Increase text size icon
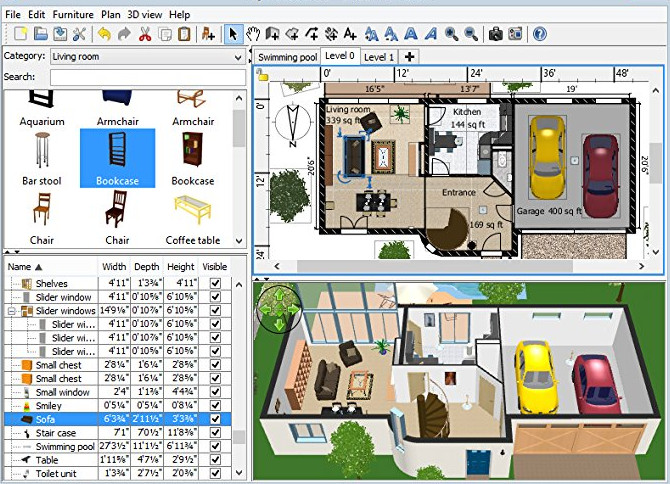This screenshot has height=484, width=670. pyautogui.click(x=371, y=34)
